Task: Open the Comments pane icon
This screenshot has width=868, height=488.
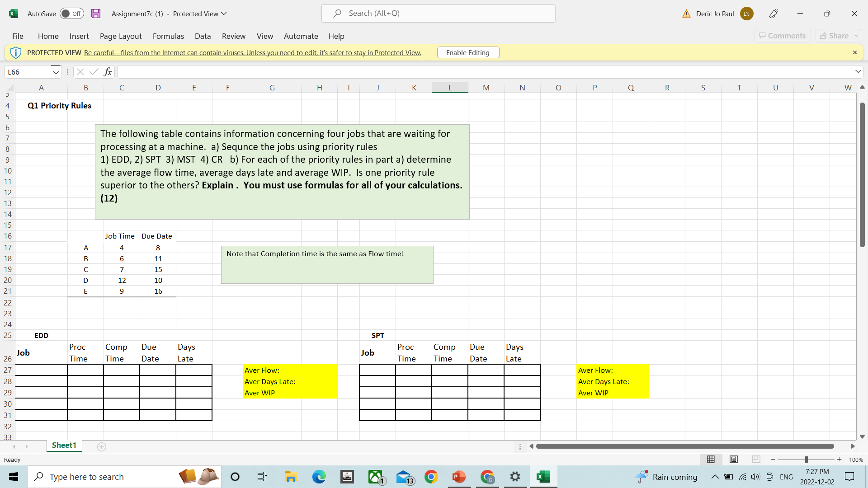Action: [x=782, y=36]
